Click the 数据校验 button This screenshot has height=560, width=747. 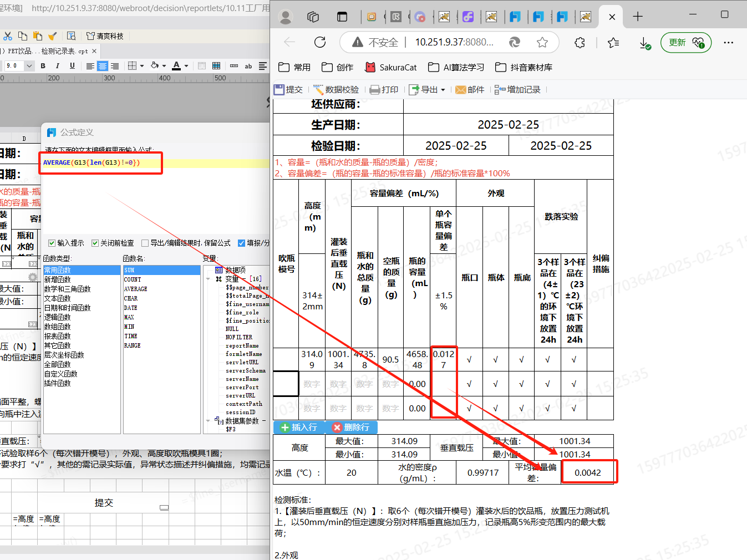(x=336, y=89)
